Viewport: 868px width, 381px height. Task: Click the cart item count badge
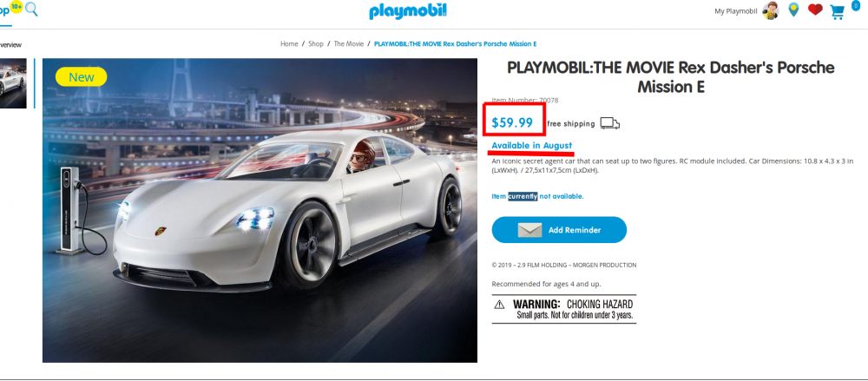tap(855, 6)
